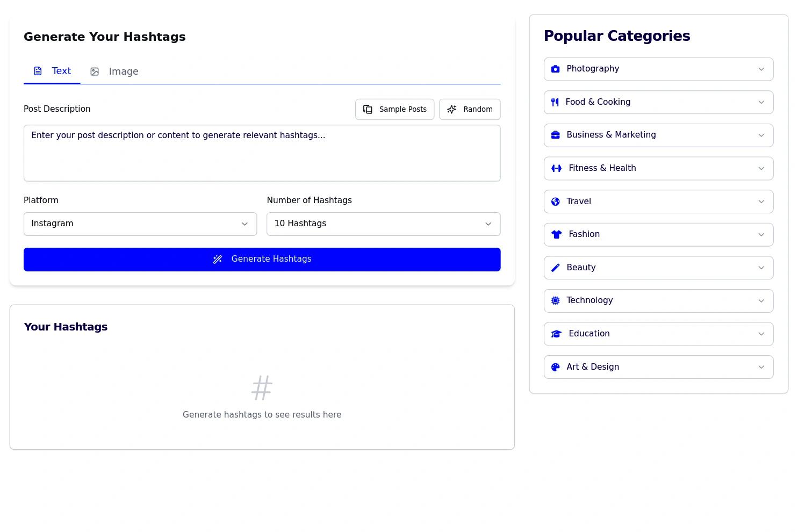The height and width of the screenshot is (532, 798).
Task: Click the t-shirt icon beside Fashion
Action: tap(556, 234)
